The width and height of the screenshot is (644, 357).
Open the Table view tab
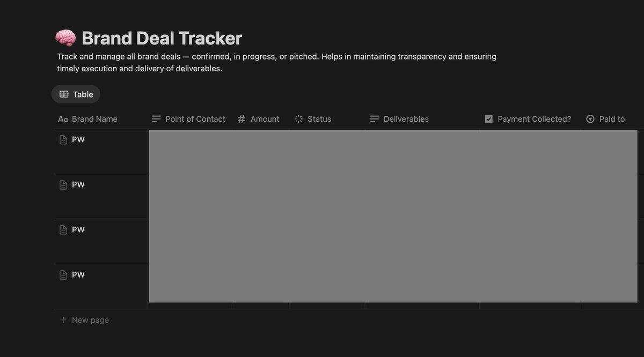[x=76, y=94]
